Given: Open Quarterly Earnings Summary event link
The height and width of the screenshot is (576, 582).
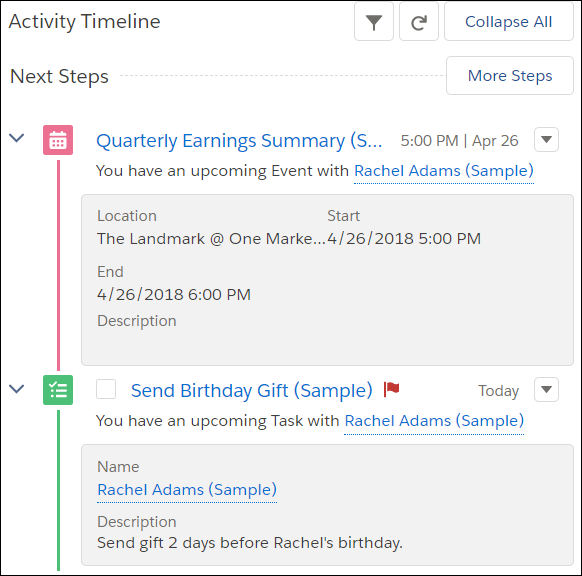Looking at the screenshot, I should tap(239, 141).
